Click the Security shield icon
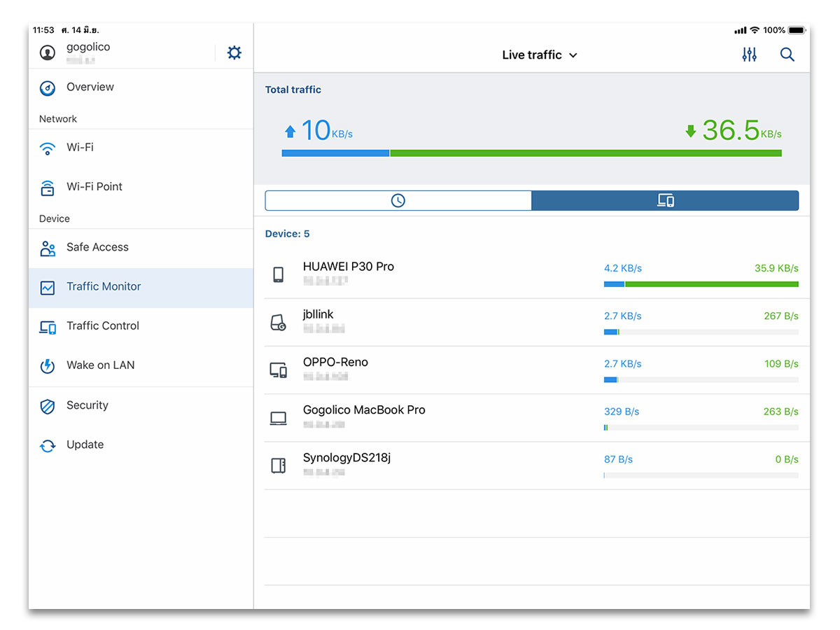The height and width of the screenshot is (630, 840). click(48, 406)
